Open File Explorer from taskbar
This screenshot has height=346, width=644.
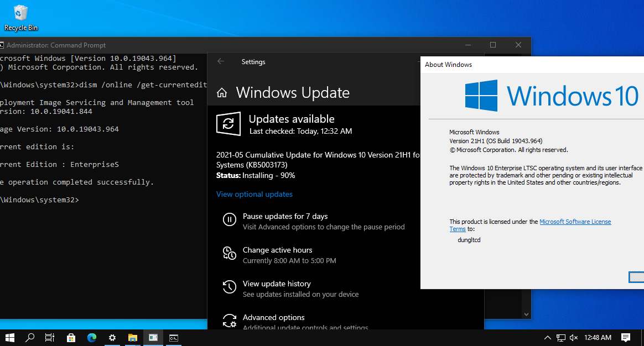coord(133,338)
